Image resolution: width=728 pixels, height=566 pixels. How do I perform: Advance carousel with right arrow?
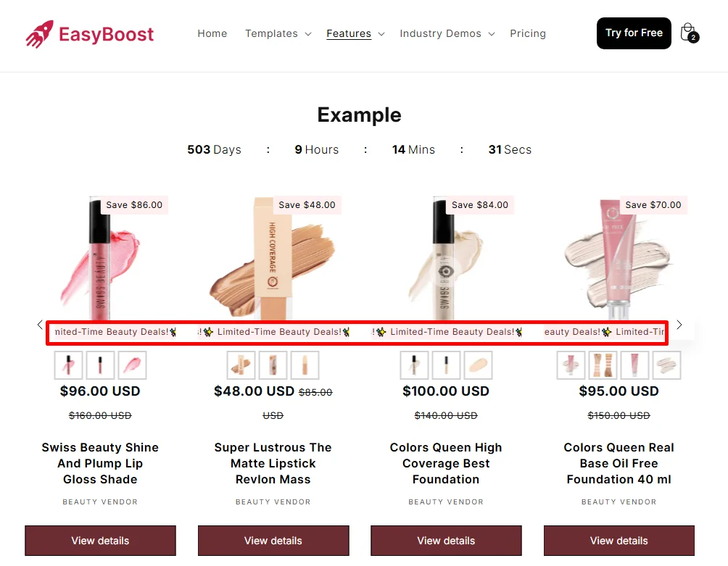click(x=679, y=325)
